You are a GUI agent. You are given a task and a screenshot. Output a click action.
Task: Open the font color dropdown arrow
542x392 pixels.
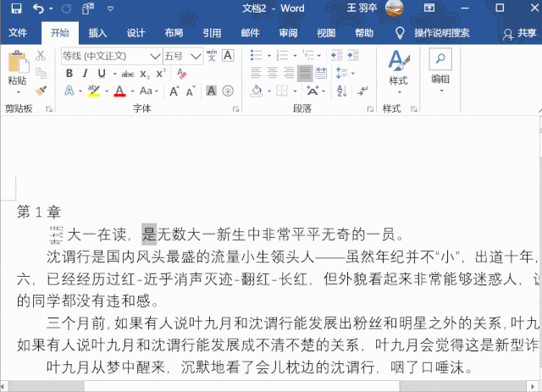click(132, 91)
